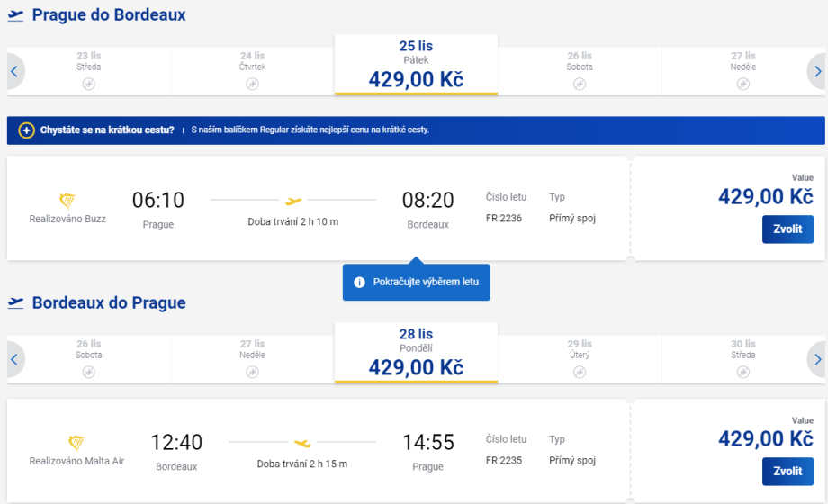Image resolution: width=828 pixels, height=504 pixels.
Task: Show later outbound dates with the right arrow
Action: coord(816,71)
